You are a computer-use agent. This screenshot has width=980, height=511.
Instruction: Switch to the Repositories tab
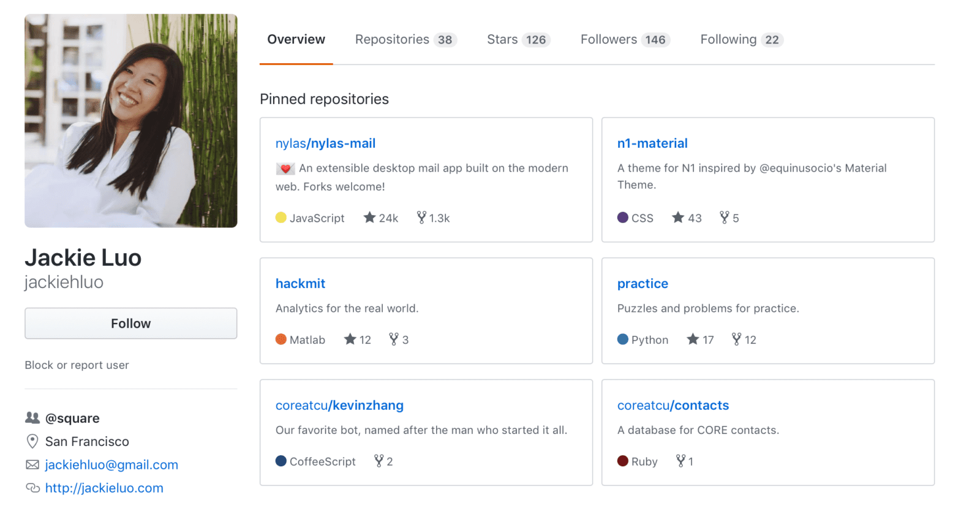405,40
